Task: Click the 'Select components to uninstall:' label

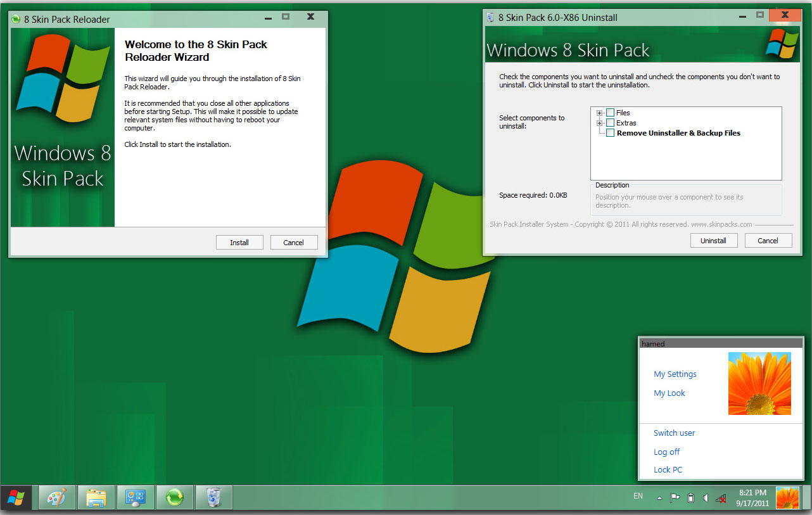Action: click(532, 122)
